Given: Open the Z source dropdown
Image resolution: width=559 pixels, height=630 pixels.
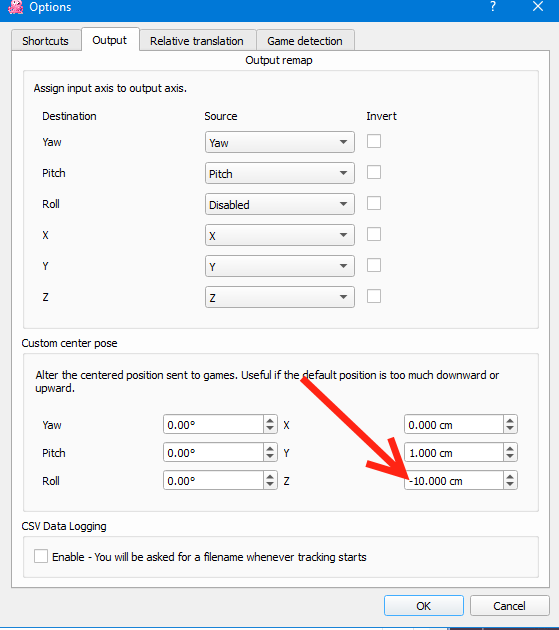Looking at the screenshot, I should coord(280,297).
